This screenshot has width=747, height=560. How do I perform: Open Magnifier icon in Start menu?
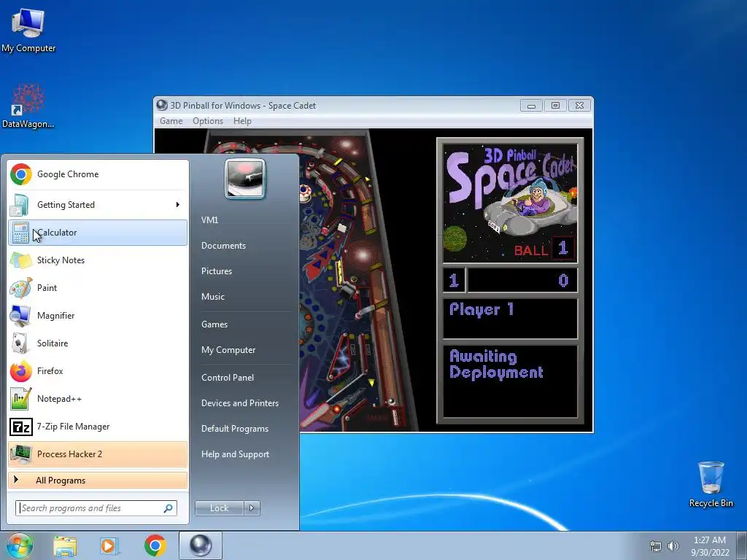[x=20, y=315]
